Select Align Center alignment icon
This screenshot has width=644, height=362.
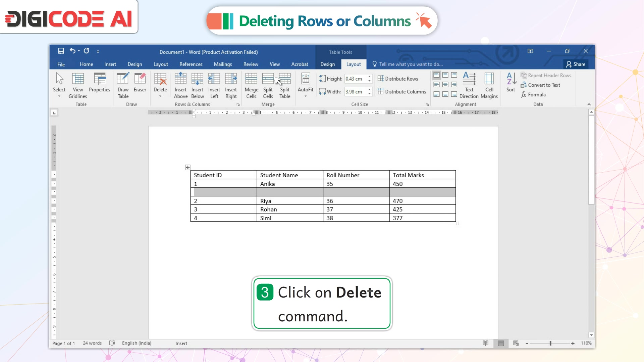coord(445,85)
